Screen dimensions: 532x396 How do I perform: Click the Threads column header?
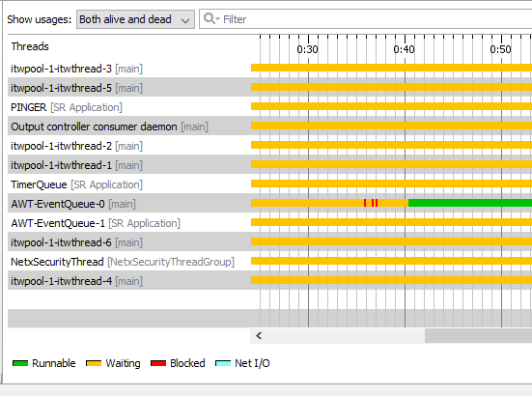point(30,46)
